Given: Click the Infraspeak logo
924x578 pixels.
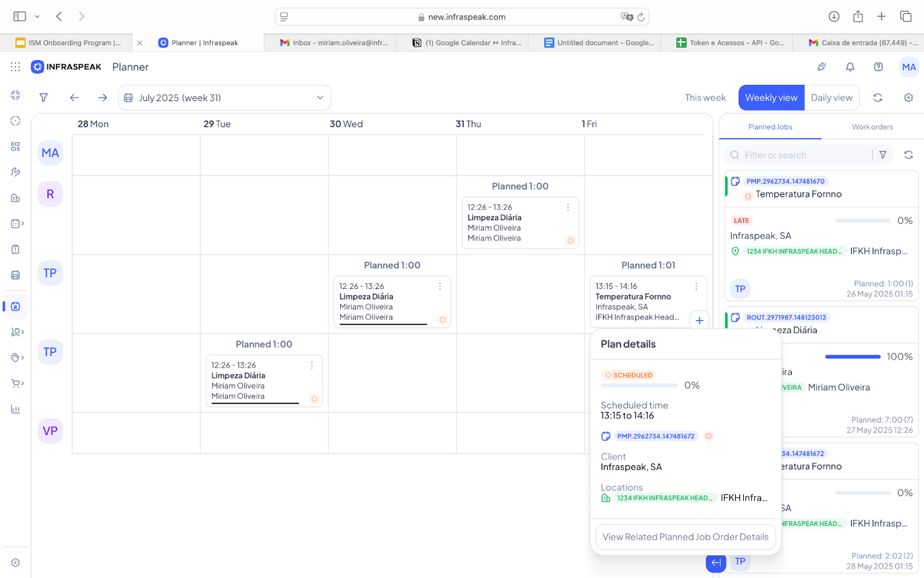Looking at the screenshot, I should pos(66,67).
